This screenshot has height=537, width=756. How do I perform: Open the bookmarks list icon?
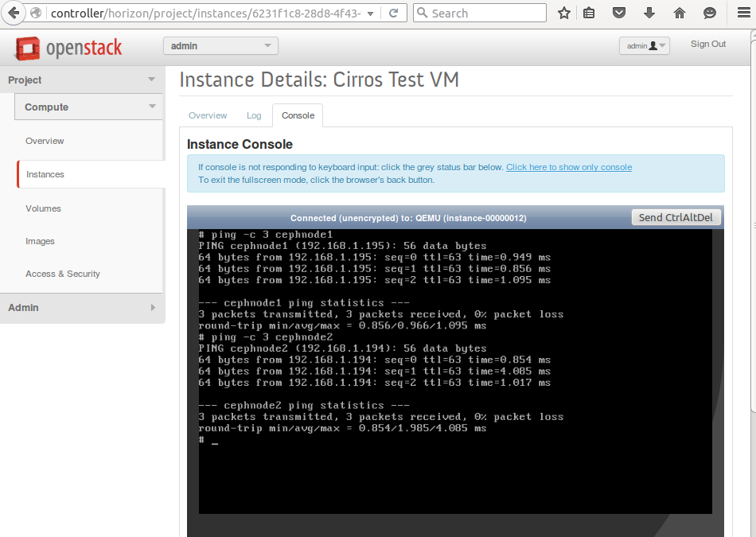pyautogui.click(x=589, y=14)
